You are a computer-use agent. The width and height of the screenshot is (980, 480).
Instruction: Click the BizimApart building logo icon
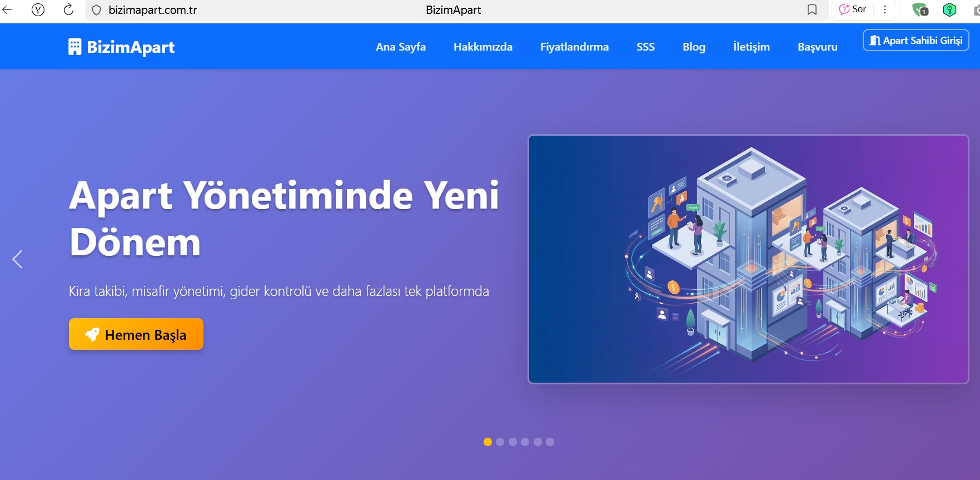(74, 47)
